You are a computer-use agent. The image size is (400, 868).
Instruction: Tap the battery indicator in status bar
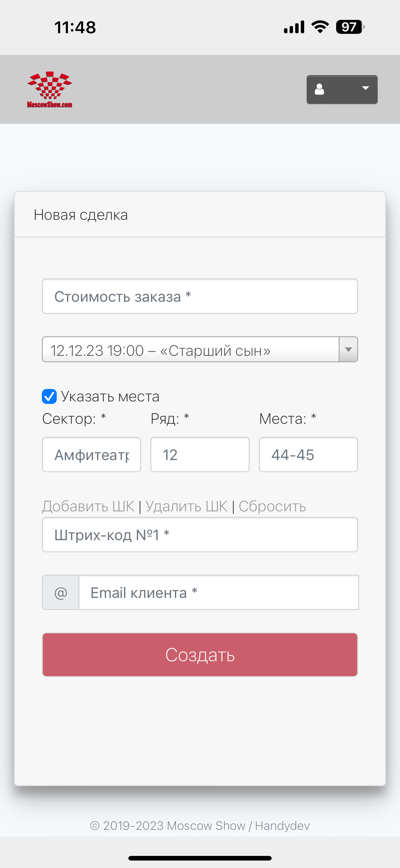[x=350, y=27]
